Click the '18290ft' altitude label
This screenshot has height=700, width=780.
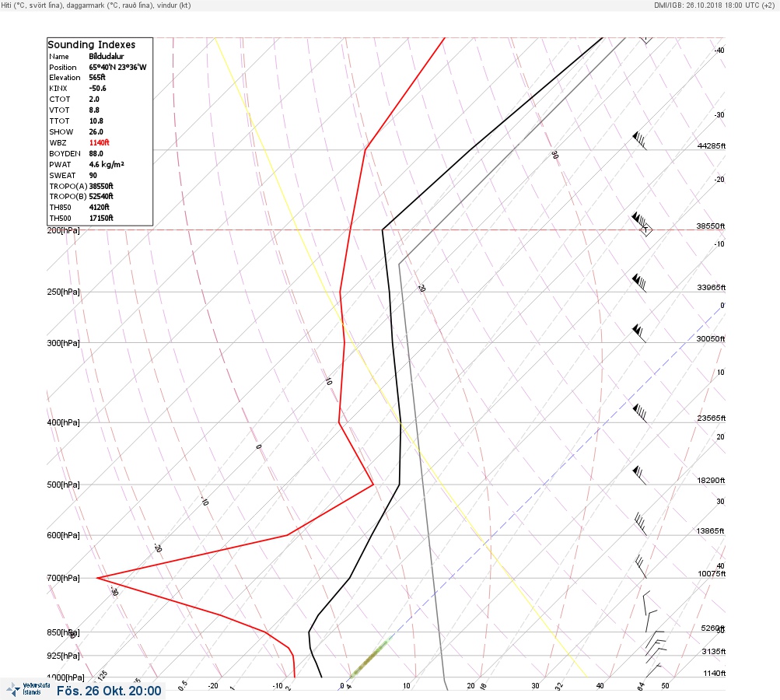coord(711,481)
